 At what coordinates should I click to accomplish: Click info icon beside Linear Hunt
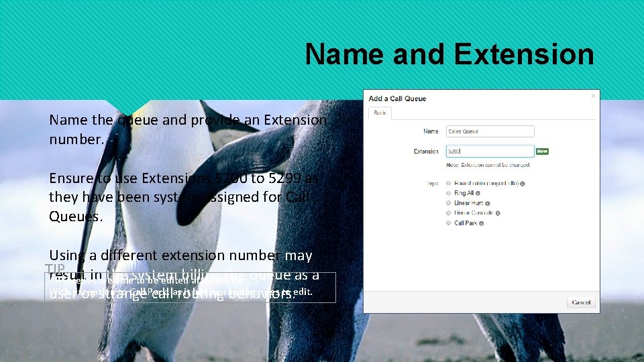click(x=488, y=203)
